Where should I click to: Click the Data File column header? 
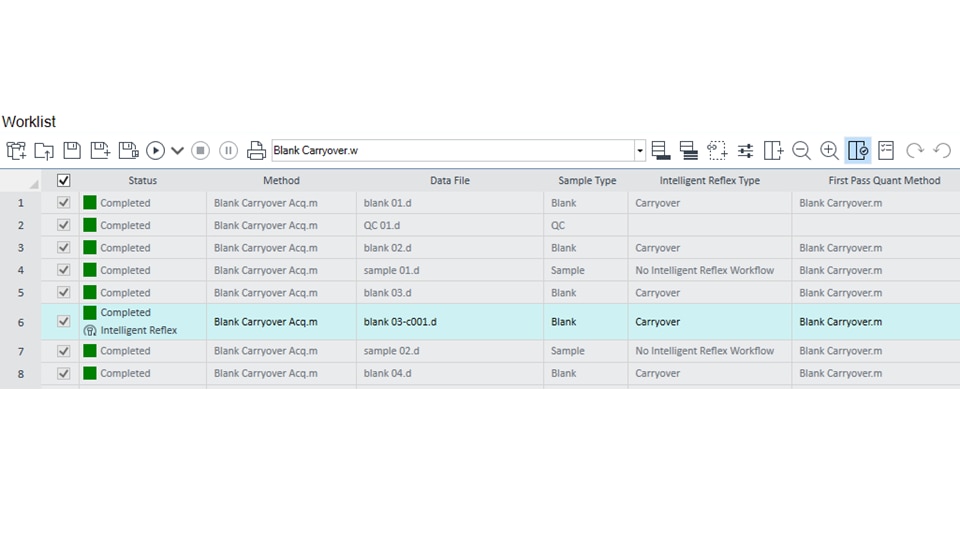coord(450,181)
